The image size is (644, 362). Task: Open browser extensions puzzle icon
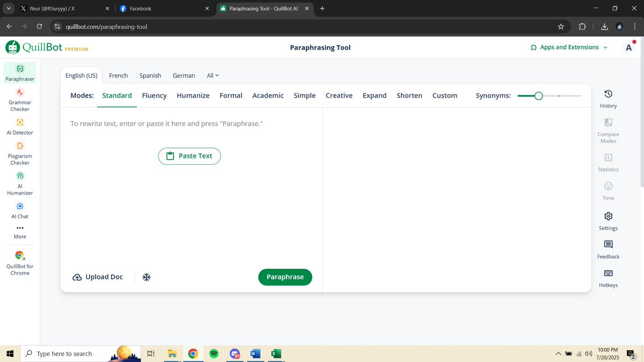coord(582,26)
